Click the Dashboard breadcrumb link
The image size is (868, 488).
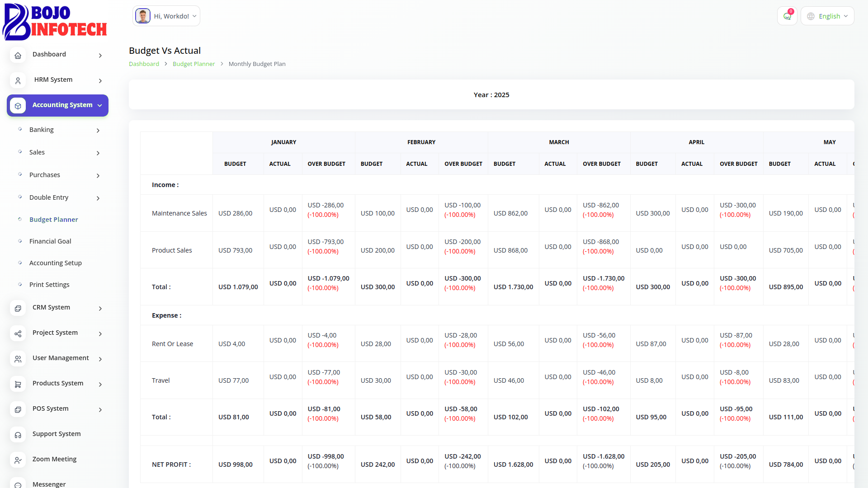(144, 64)
